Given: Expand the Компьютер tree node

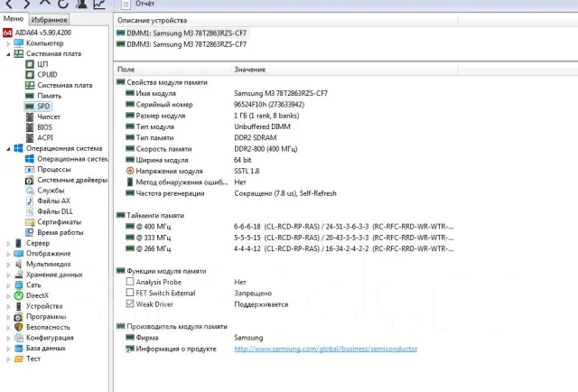Looking at the screenshot, I should click(8, 43).
